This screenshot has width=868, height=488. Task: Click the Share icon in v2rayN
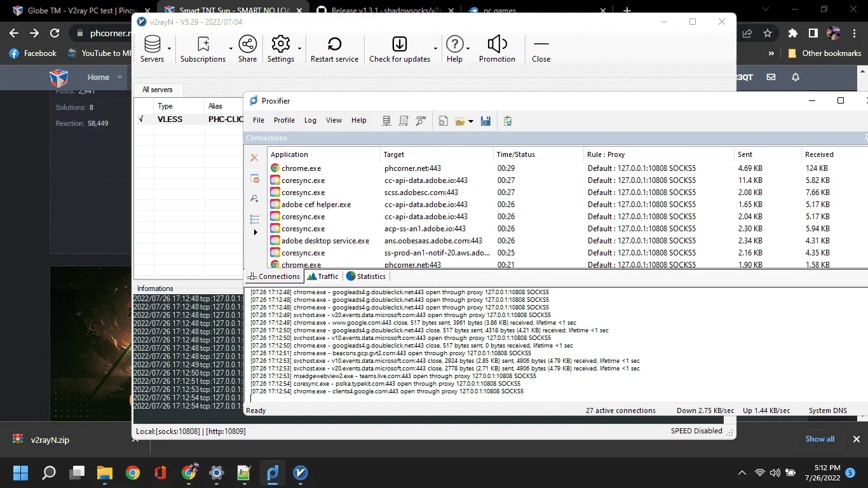pos(247,49)
